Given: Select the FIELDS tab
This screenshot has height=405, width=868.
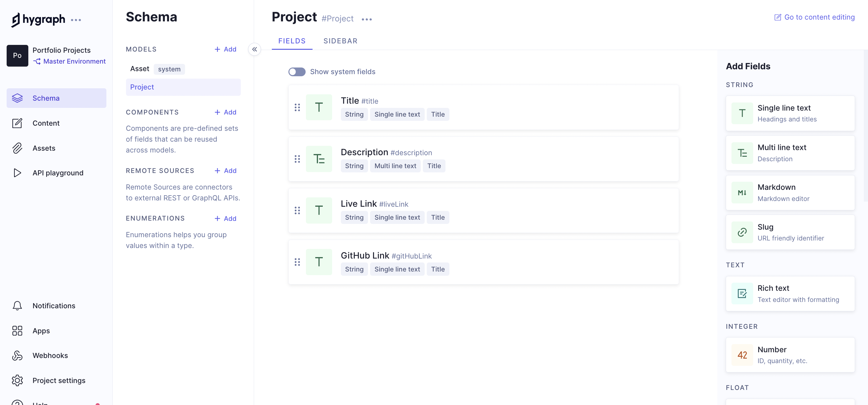Looking at the screenshot, I should pyautogui.click(x=292, y=41).
